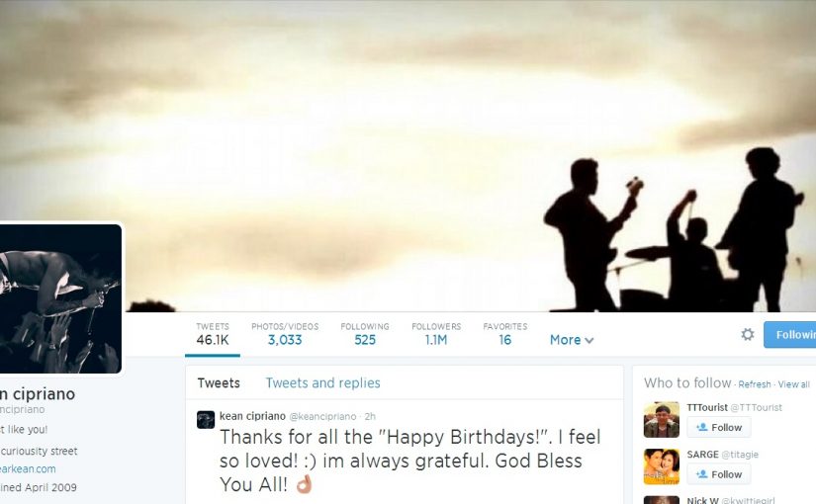
Task: Switch to Tweets and replies tab
Action: 322,382
